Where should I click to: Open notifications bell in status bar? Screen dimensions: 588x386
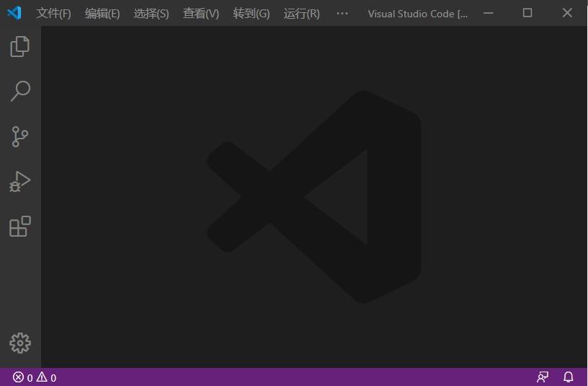(569, 377)
